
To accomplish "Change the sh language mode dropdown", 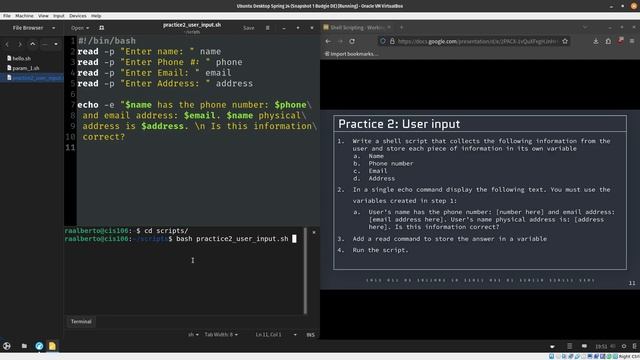I will (x=193, y=335).
